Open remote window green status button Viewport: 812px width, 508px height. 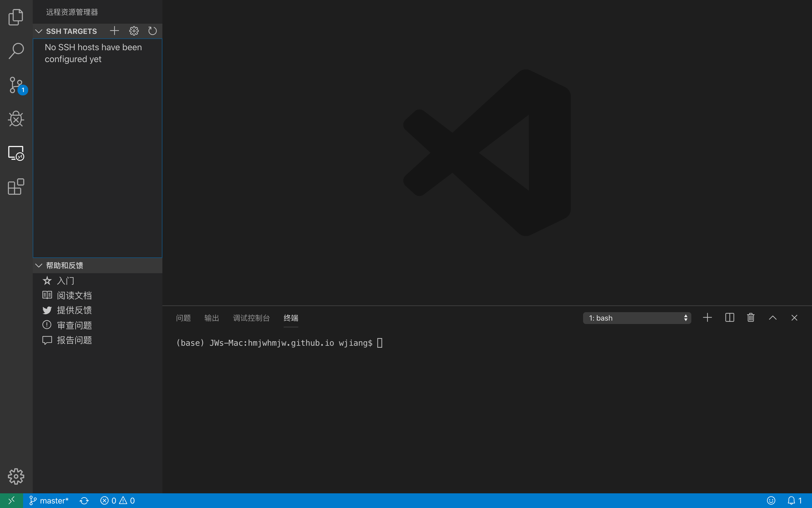pyautogui.click(x=11, y=501)
